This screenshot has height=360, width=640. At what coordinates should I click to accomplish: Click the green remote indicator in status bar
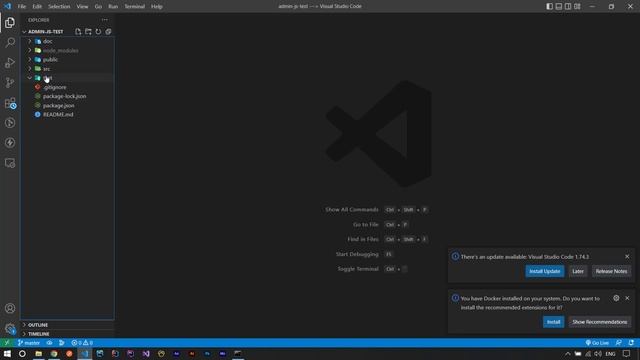[7, 343]
